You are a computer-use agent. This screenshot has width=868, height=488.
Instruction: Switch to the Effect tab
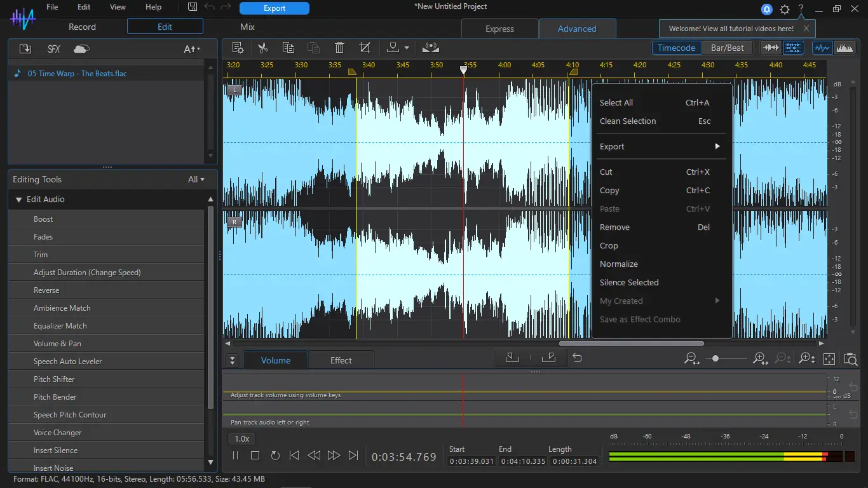[341, 360]
